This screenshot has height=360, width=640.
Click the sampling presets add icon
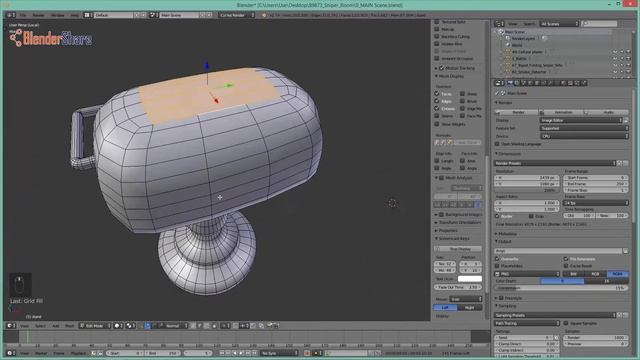[620, 315]
